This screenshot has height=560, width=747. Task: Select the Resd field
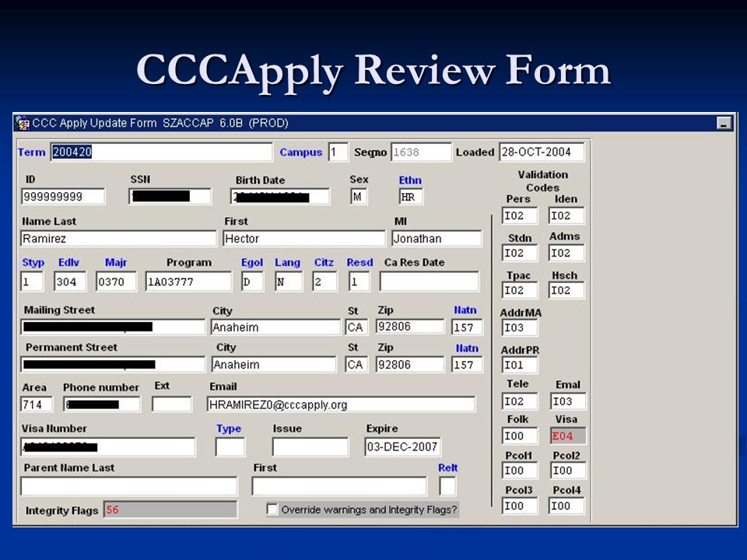tap(359, 282)
